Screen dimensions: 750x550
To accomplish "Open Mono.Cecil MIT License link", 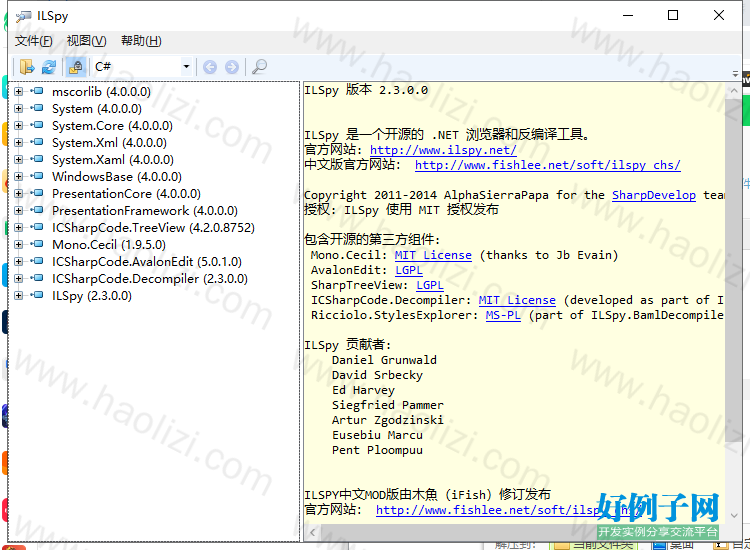I will coord(433,255).
